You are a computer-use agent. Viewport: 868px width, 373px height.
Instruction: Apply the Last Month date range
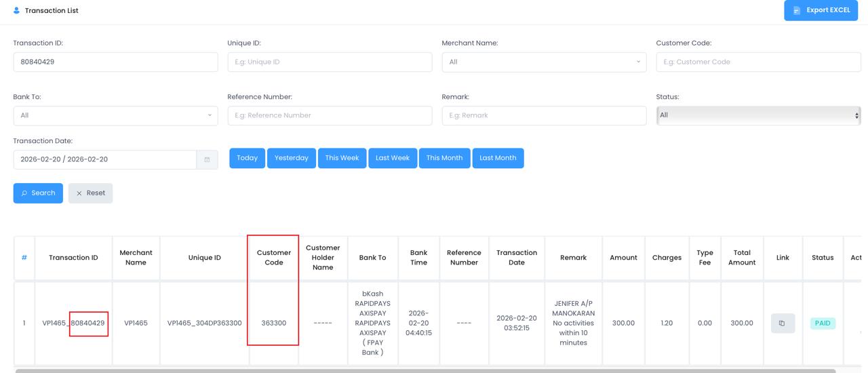click(x=498, y=158)
